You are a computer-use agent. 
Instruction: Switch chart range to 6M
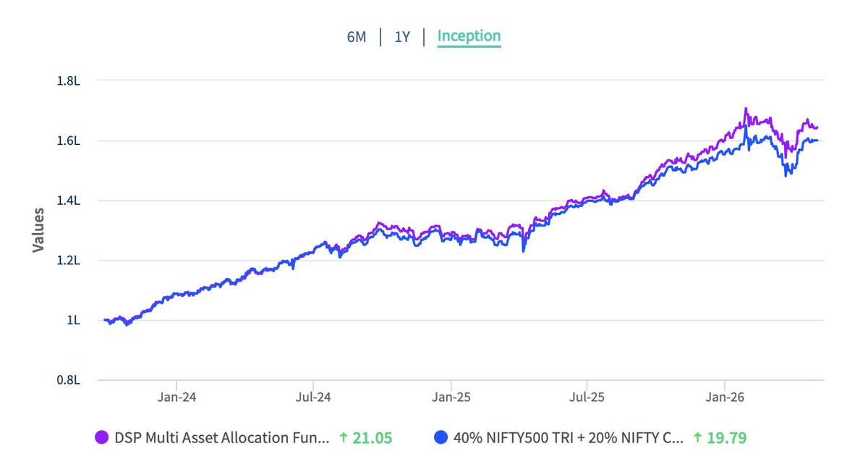[x=357, y=37]
